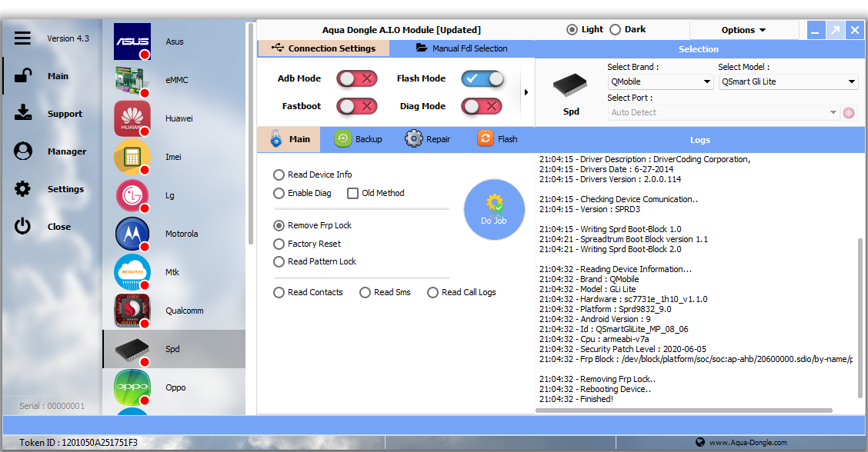Select the eMMC motherboard icon

click(x=132, y=80)
